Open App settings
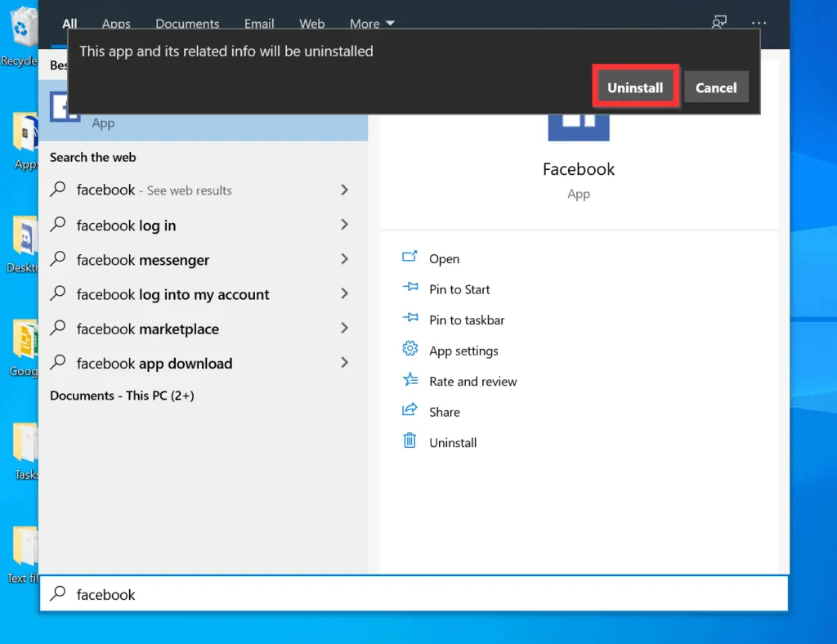This screenshot has height=644, width=837. 463,351
